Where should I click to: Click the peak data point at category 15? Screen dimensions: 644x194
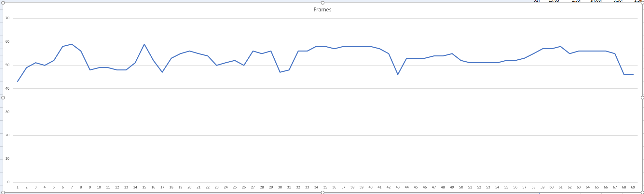[144, 44]
